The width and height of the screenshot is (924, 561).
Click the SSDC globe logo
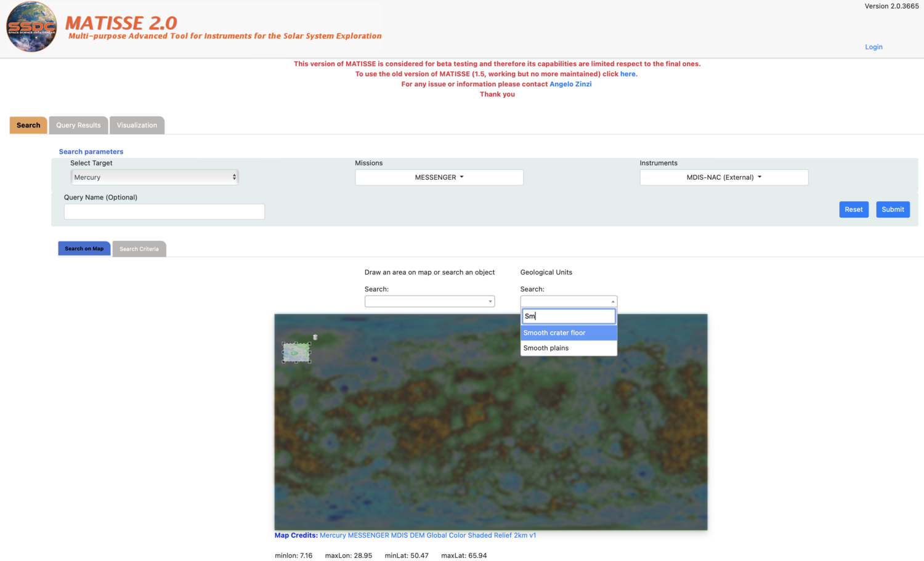pyautogui.click(x=31, y=26)
